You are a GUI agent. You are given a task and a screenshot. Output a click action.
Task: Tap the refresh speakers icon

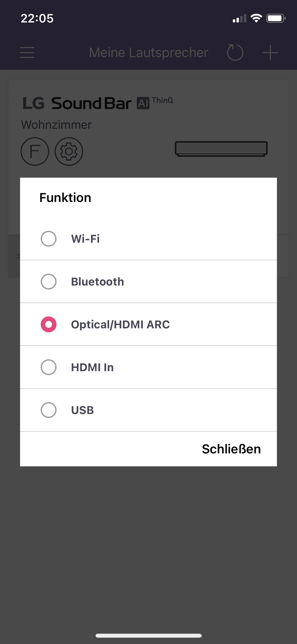[235, 53]
